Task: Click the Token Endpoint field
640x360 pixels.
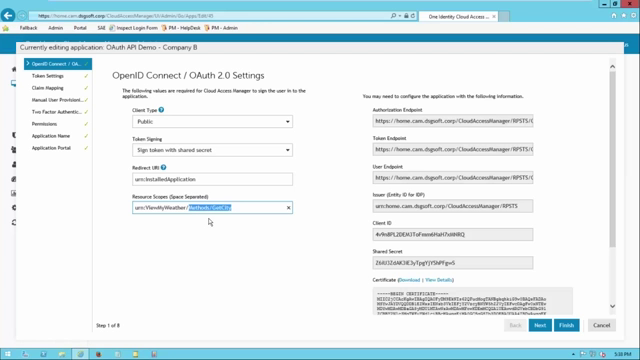Action: [453, 149]
